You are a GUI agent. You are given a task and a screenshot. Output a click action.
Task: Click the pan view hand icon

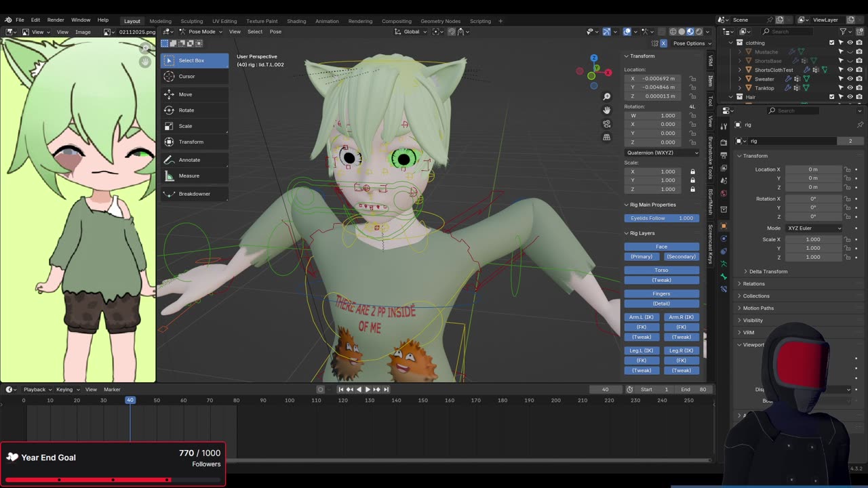click(x=607, y=110)
